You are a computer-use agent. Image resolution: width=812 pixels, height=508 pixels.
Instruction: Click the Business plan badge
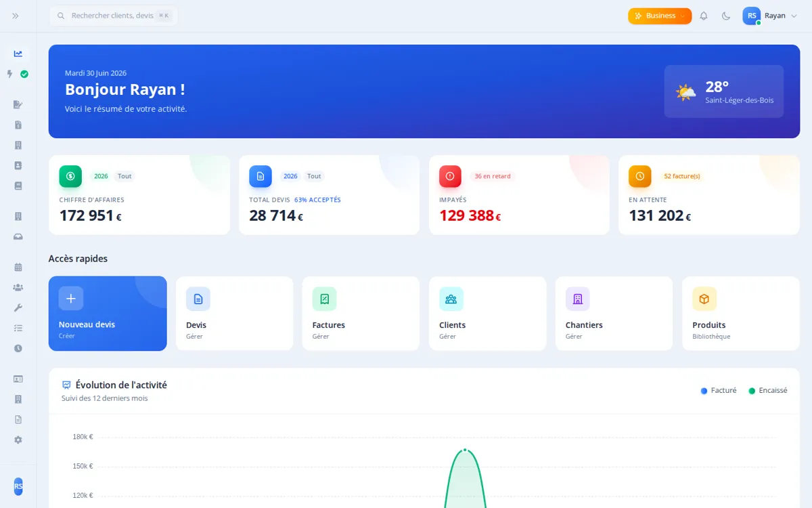tap(660, 16)
